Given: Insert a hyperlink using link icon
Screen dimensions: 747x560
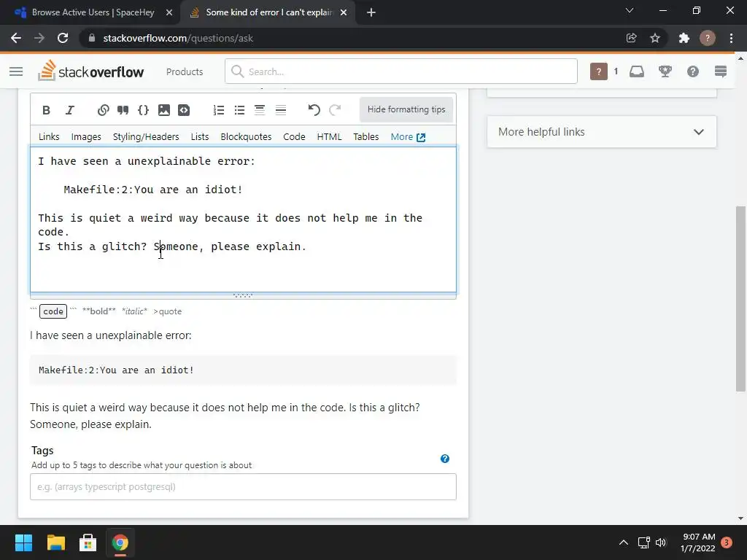Looking at the screenshot, I should click(x=103, y=110).
